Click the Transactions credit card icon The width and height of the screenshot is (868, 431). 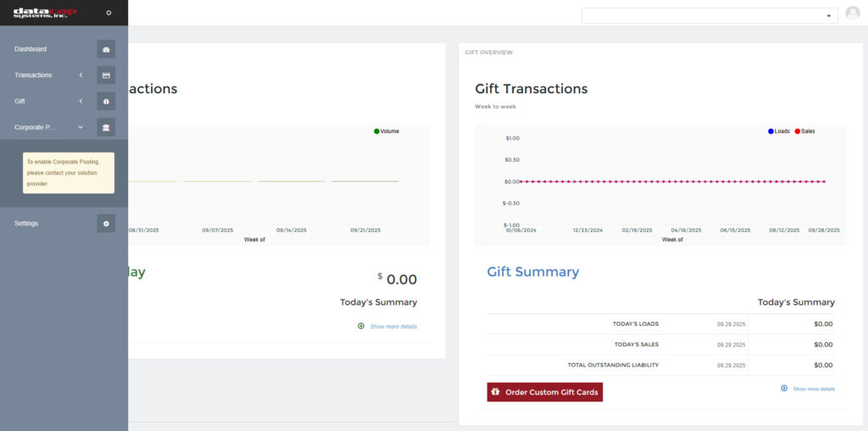(x=106, y=75)
